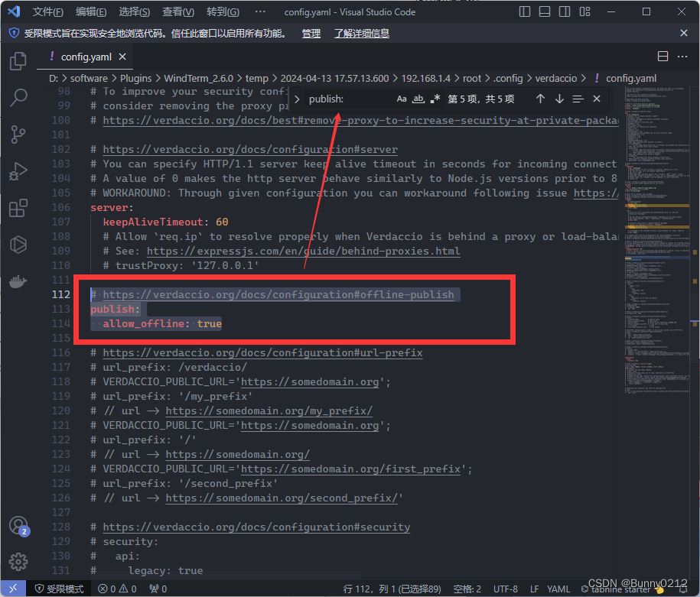The height and width of the screenshot is (597, 700).
Task: Toggle Match Whole Word in find widget
Action: click(x=418, y=99)
